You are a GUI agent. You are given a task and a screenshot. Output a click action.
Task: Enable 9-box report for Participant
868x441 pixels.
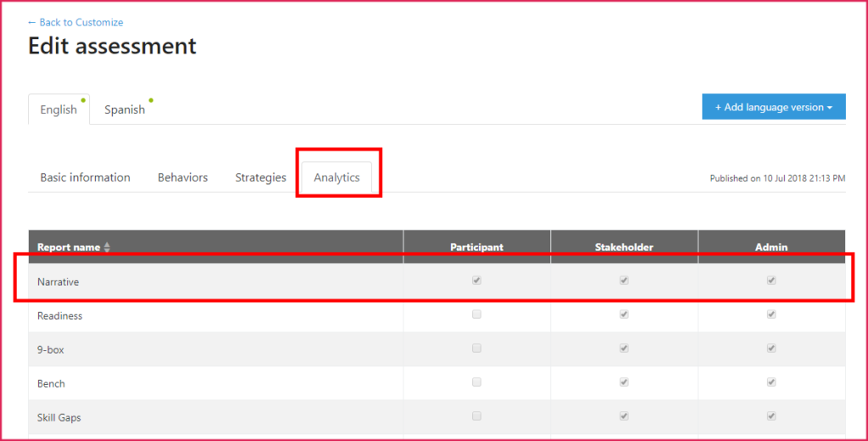coord(476,349)
